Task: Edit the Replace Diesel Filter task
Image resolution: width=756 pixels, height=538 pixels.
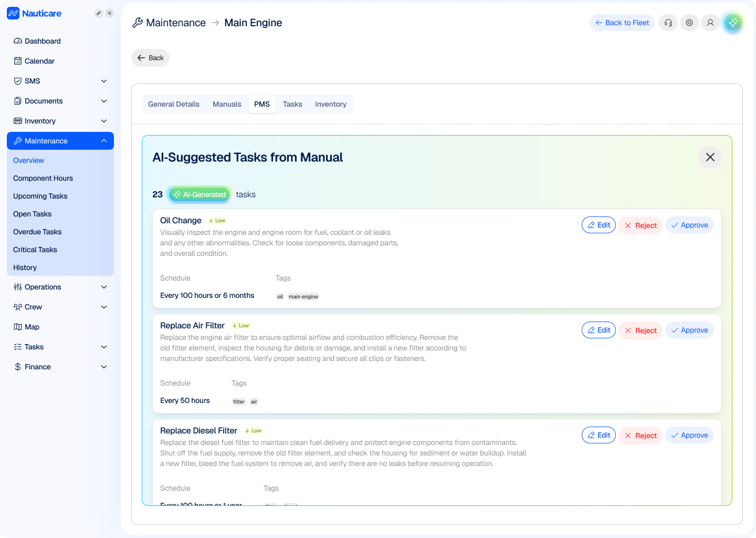Action: tap(598, 435)
